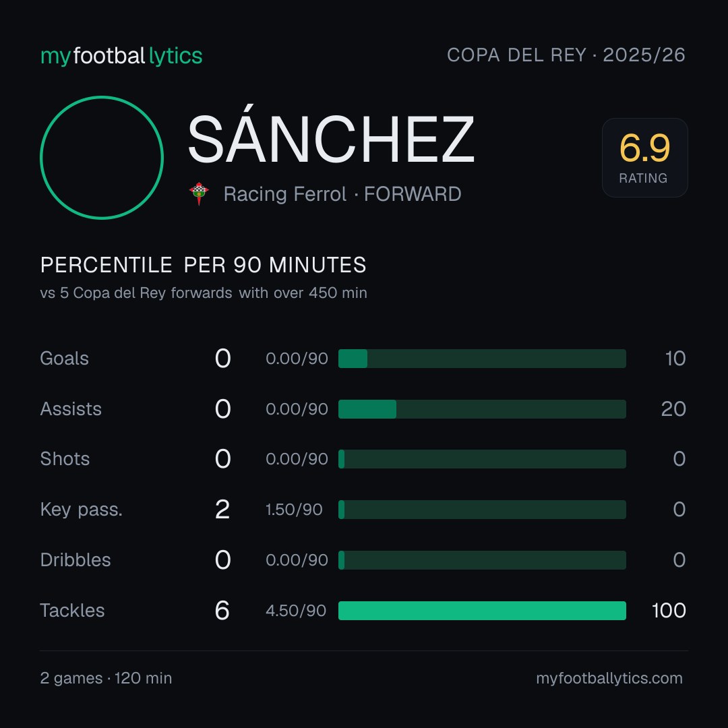Open the myfootballytics logo
Image resolution: width=728 pixels, height=728 pixels.
[121, 56]
